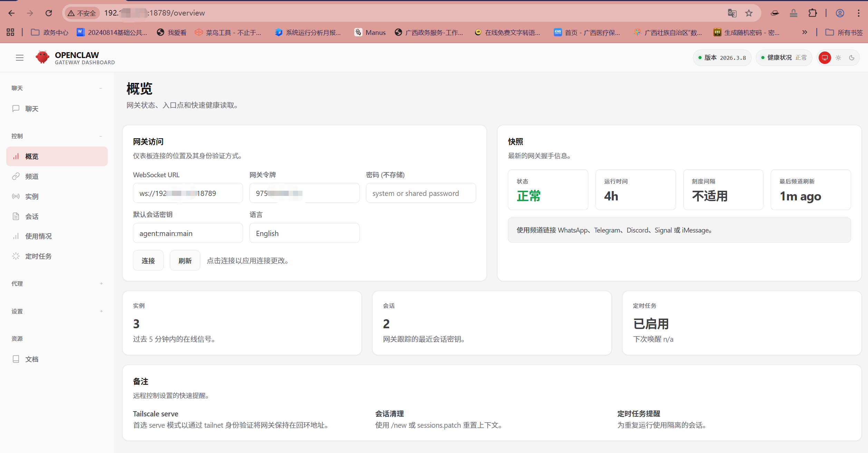Screen dimensions: 868x453
Task: Switch to light theme sun toggle
Action: (838, 58)
